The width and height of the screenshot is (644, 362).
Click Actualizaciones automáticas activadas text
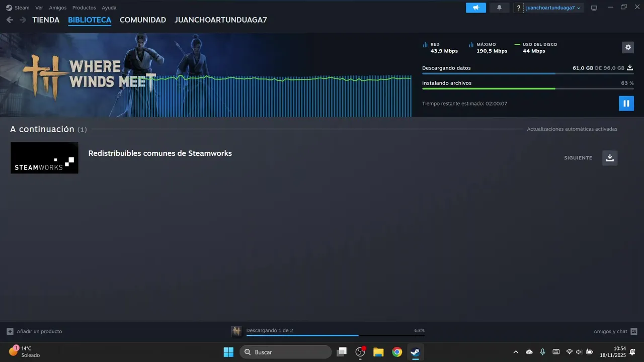pos(572,129)
